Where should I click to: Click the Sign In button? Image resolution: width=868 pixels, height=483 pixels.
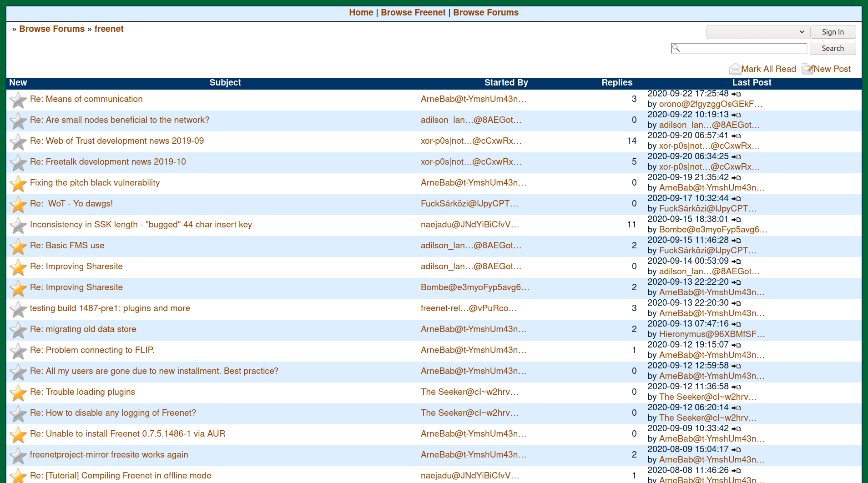click(833, 32)
